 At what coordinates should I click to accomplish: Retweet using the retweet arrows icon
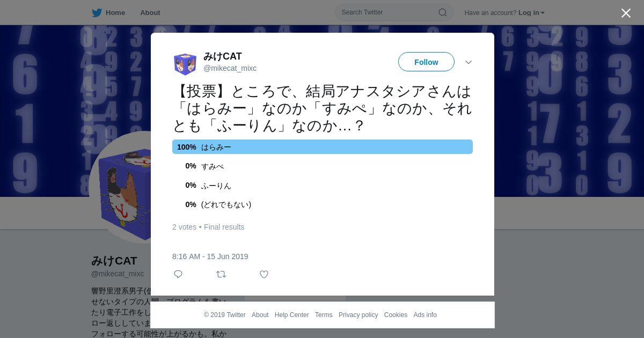pos(221,274)
